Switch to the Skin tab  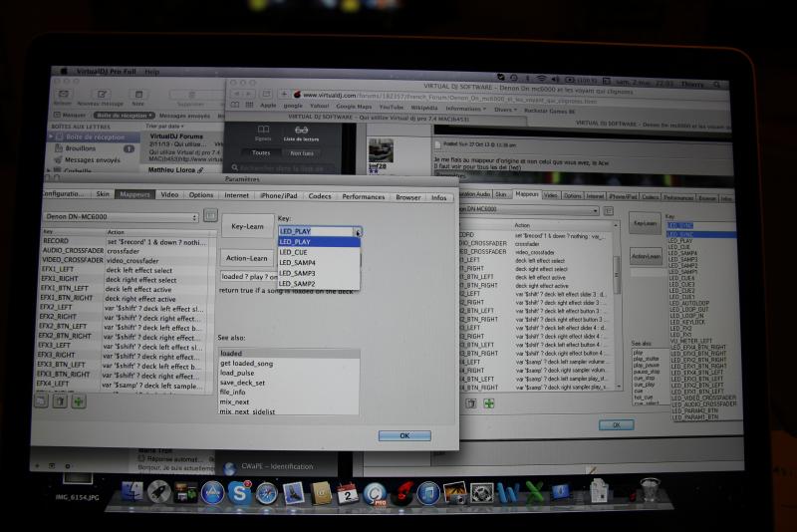[103, 193]
